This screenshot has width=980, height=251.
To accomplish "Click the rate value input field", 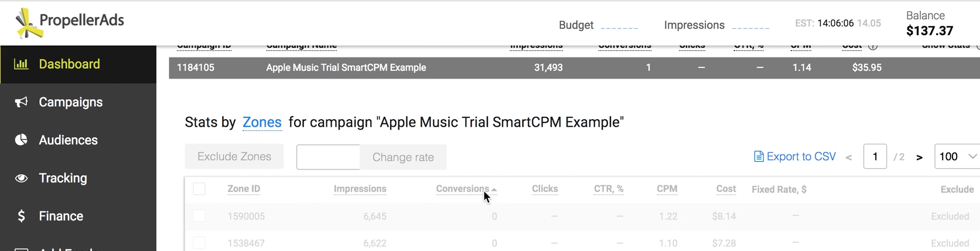I will (328, 157).
